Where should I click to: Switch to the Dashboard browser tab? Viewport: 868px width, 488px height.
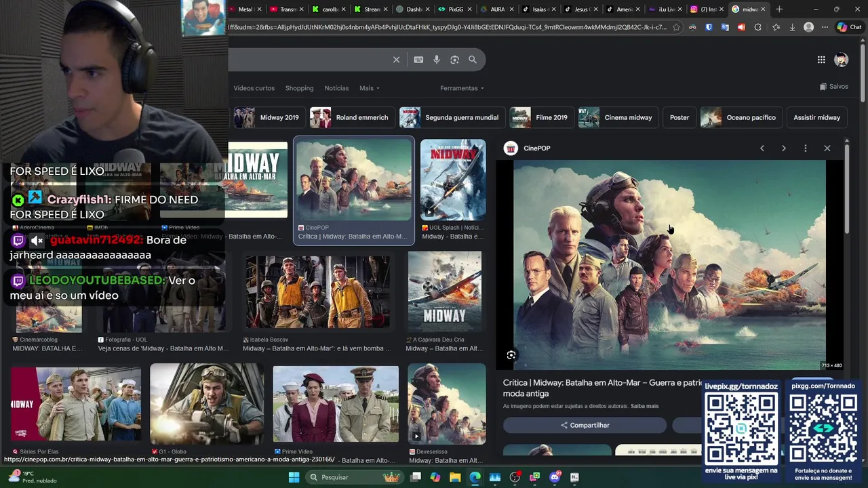coord(413,9)
